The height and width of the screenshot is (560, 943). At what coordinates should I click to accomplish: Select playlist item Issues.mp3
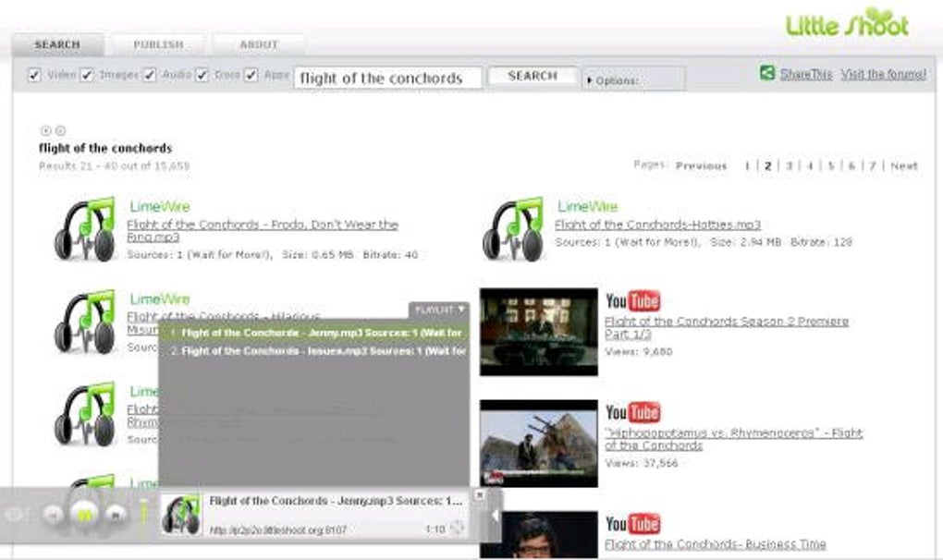[314, 350]
